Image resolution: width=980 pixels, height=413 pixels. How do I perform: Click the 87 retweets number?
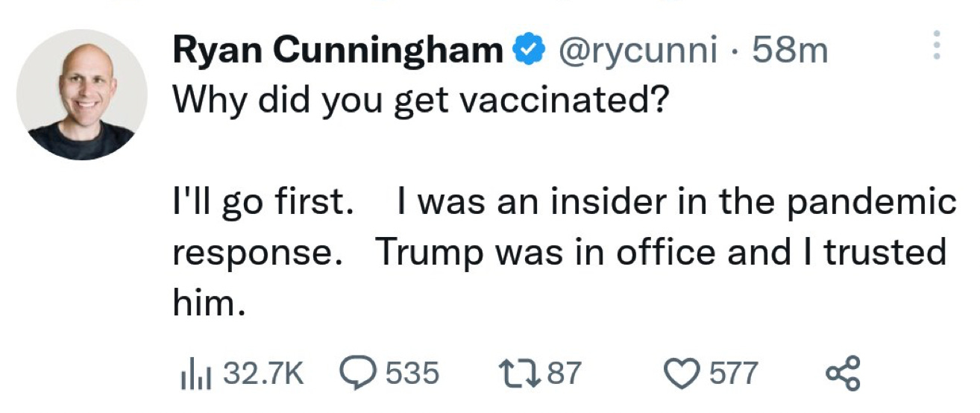point(566,373)
